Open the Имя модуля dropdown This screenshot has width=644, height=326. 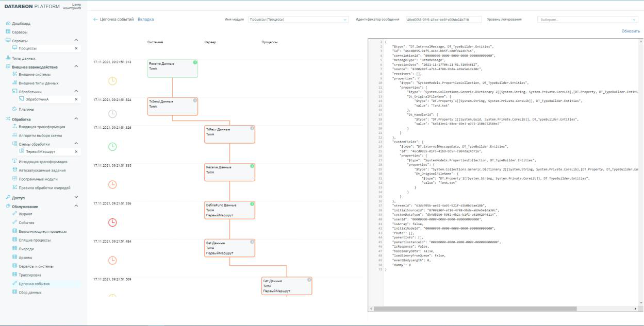pyautogui.click(x=298, y=20)
